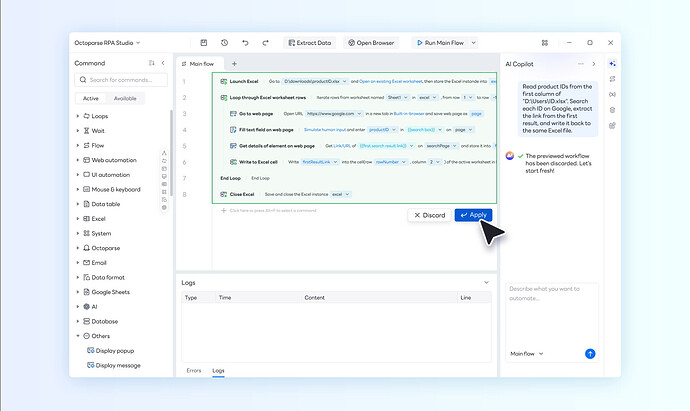690x411 pixels.
Task: Open the https://www.google.com URL dropdown
Action: tap(334, 114)
